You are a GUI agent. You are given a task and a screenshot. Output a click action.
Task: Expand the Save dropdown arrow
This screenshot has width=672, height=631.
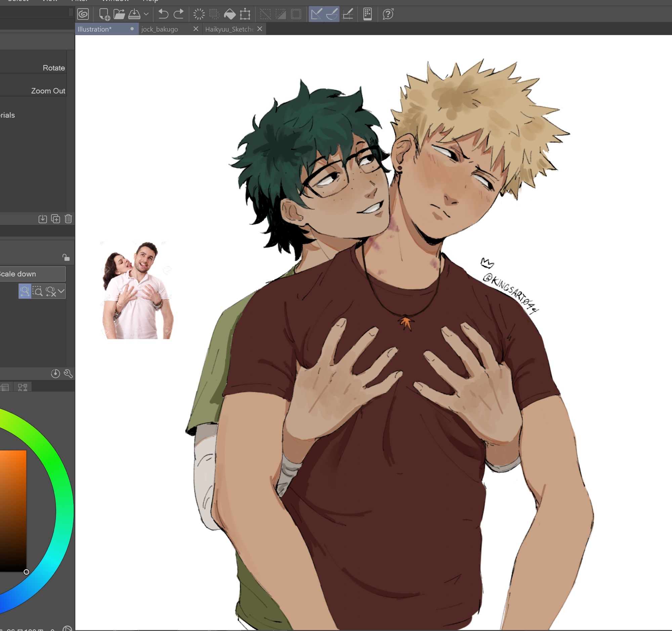[x=146, y=14]
